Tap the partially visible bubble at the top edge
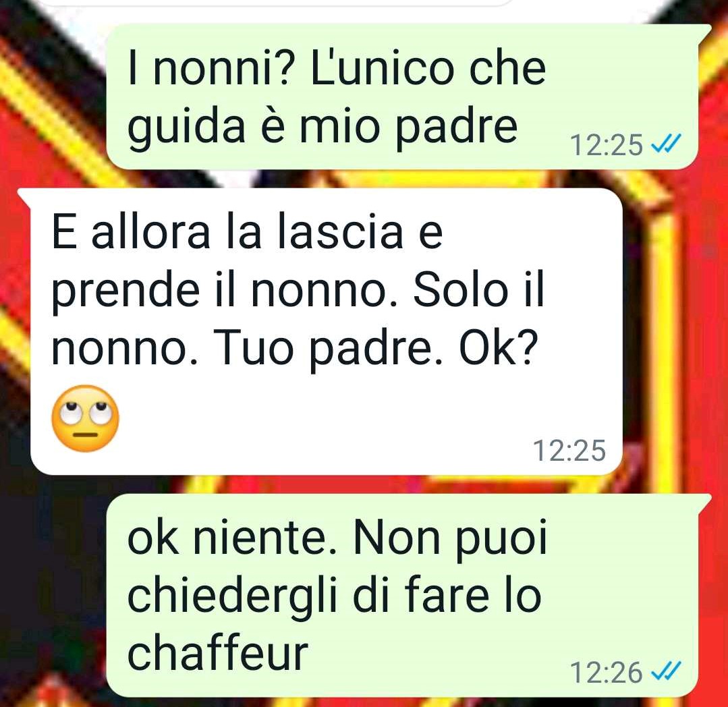The height and width of the screenshot is (707, 728). [x=279, y=3]
